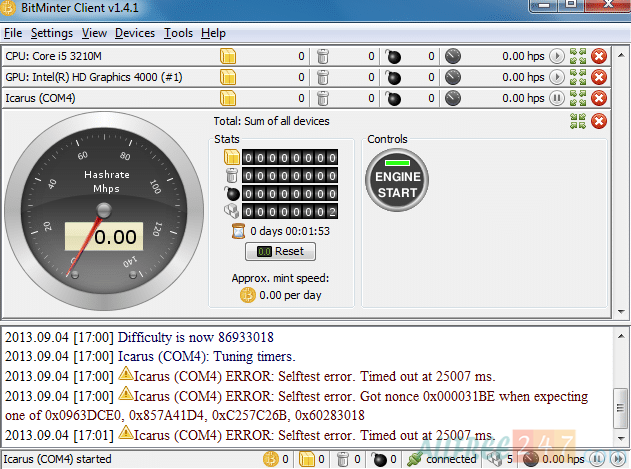The height and width of the screenshot is (469, 631).
Task: Pause the Icarus (COM4) device
Action: [x=557, y=98]
